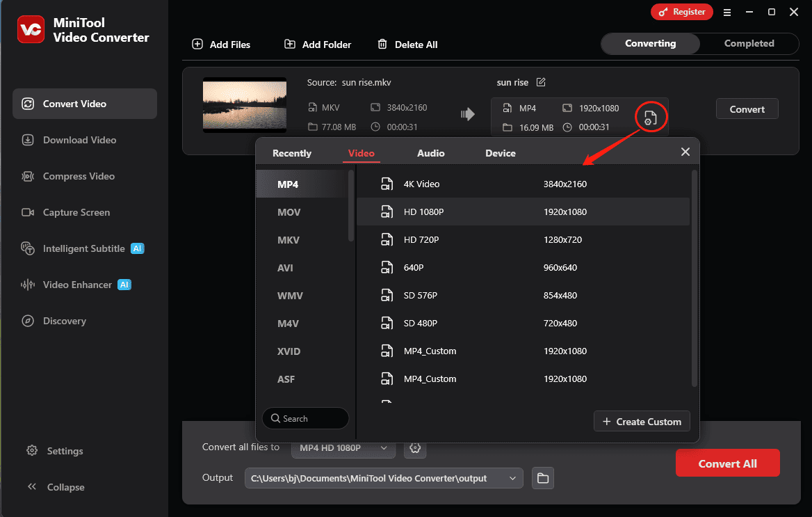The width and height of the screenshot is (812, 517).
Task: Switch to the Completed tab
Action: (x=749, y=44)
